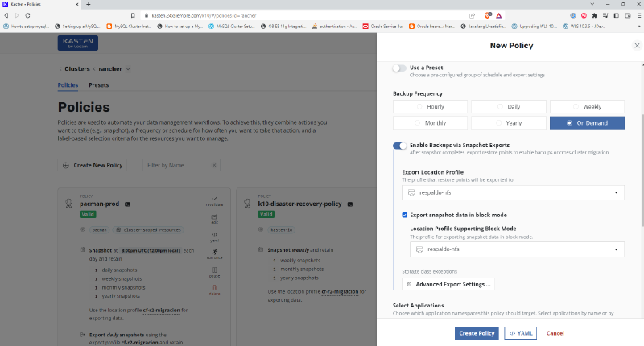Open the YAML button in New Policy

click(x=520, y=333)
